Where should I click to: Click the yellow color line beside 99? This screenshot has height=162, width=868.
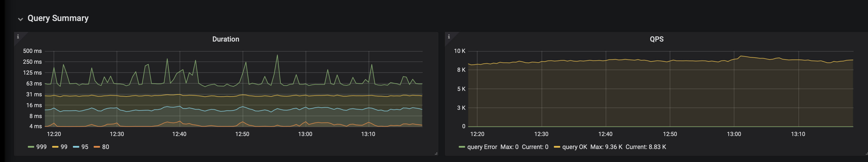tap(55, 147)
